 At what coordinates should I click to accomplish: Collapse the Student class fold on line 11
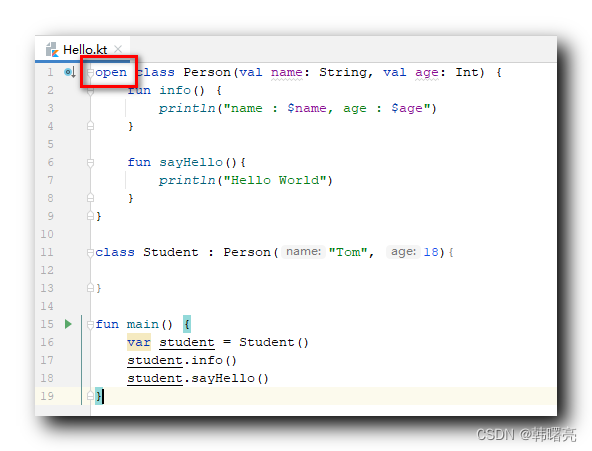tap(90, 252)
